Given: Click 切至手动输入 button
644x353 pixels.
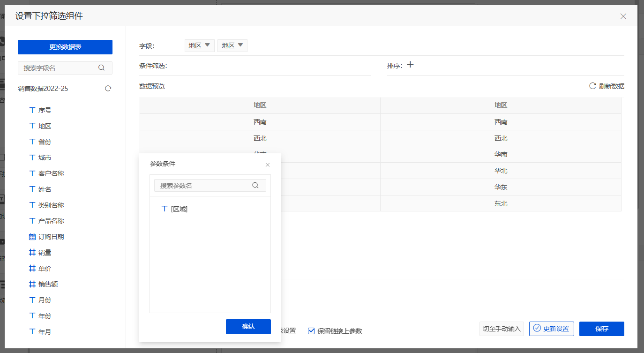Looking at the screenshot, I should point(502,329).
